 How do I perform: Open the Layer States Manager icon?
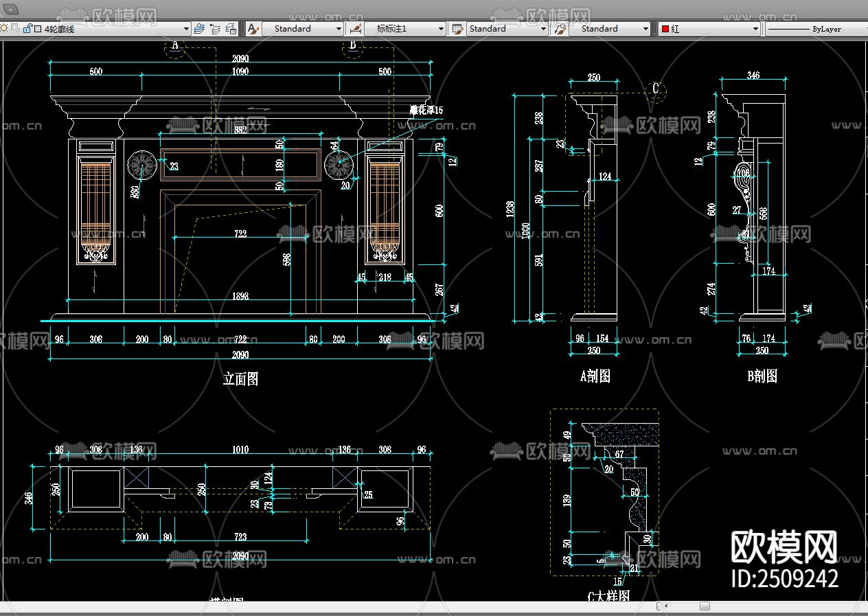click(x=231, y=29)
